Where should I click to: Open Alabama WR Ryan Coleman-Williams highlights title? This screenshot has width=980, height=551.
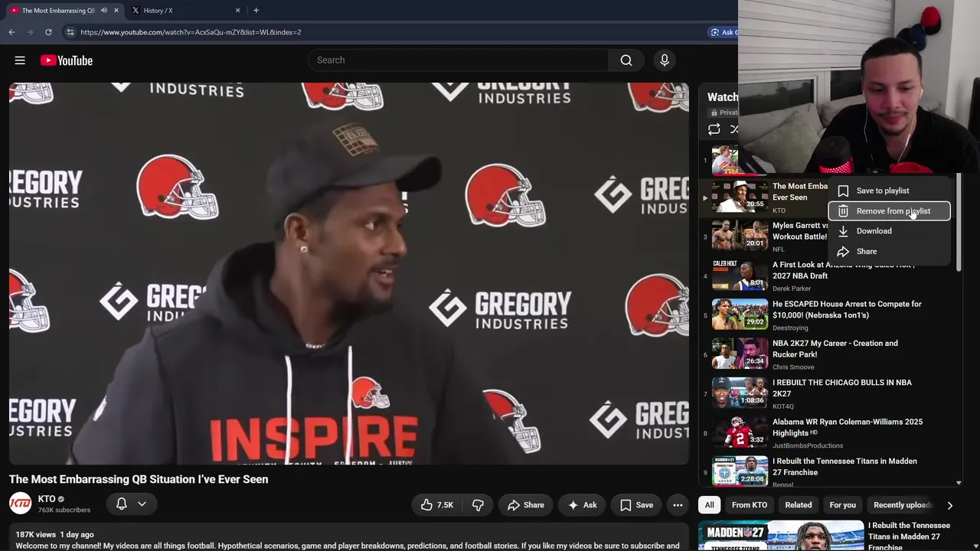[848, 427]
